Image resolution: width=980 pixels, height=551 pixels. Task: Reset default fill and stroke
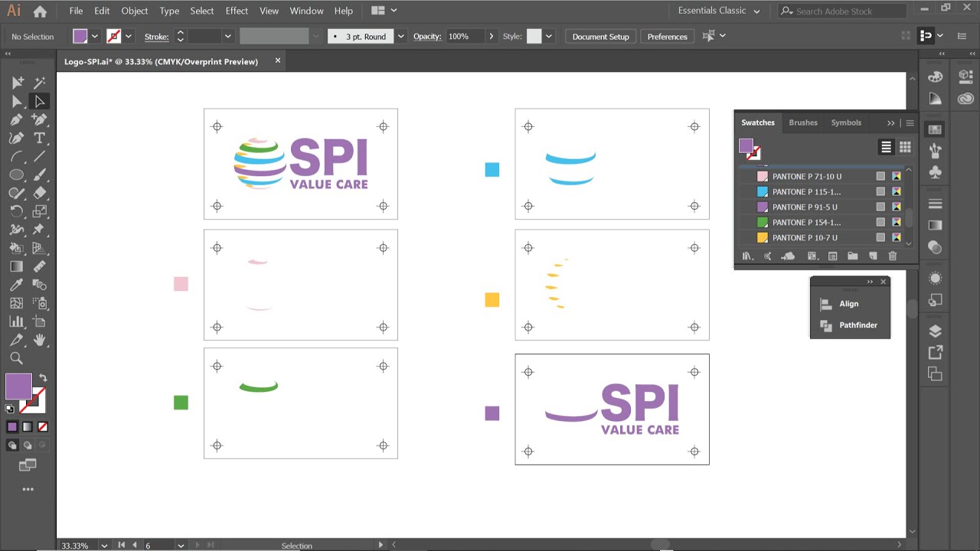(9, 409)
